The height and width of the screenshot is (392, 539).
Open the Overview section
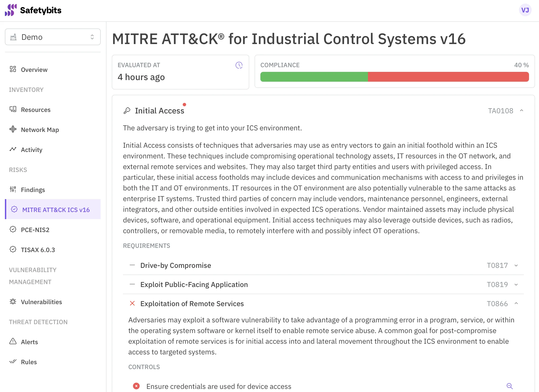pos(34,69)
